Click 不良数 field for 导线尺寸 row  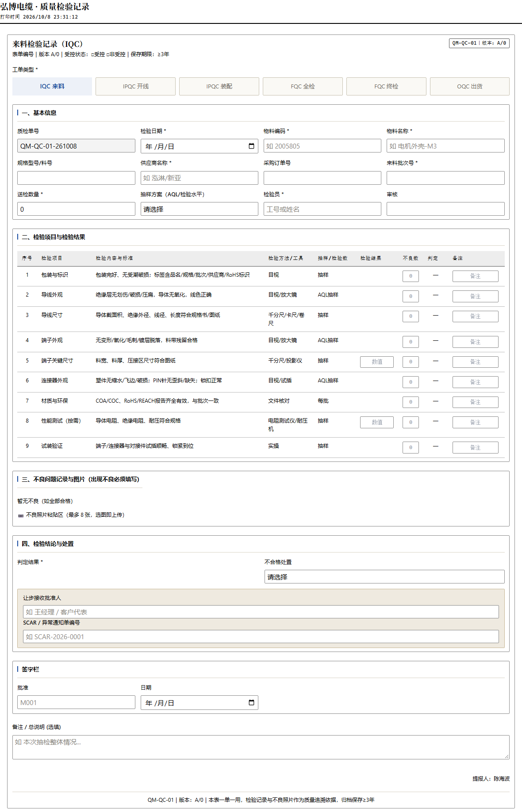coord(411,316)
